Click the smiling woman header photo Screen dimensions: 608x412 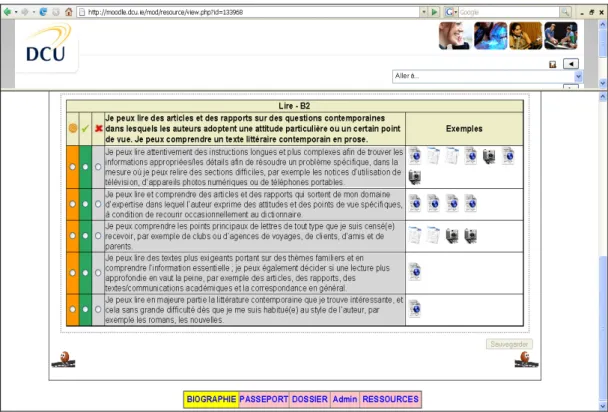pos(454,36)
